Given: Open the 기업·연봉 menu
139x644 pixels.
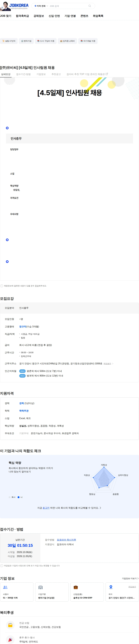Looking at the screenshot, I should pos(70,16).
